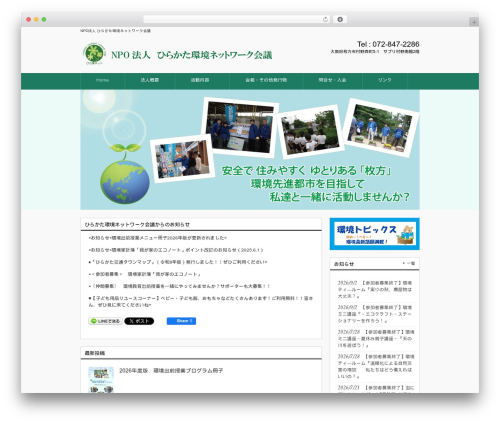Open the 2026年度版 環境出前授業プログラム冊子 post

[x=171, y=371]
